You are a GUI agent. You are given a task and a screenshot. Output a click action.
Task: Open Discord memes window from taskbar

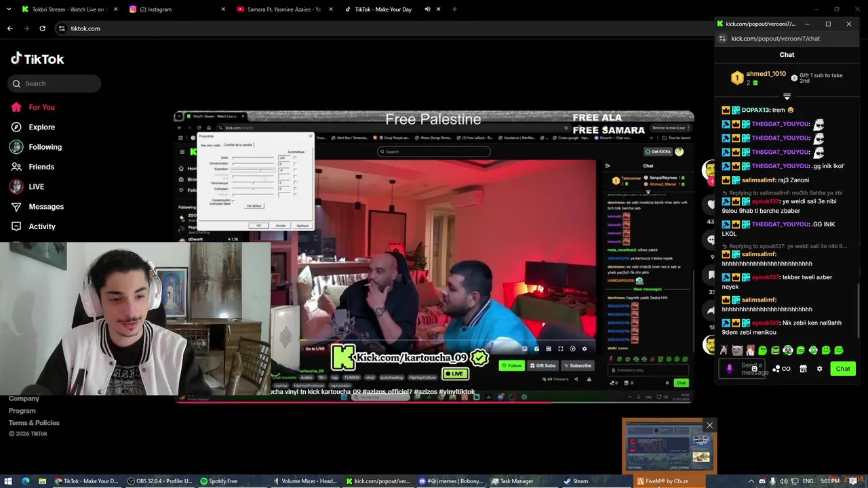click(450, 481)
